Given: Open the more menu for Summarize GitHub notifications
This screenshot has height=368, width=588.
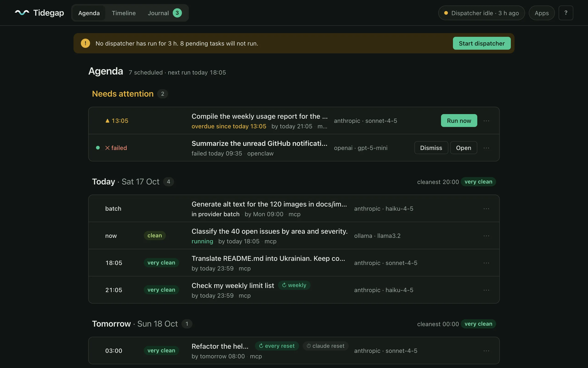Looking at the screenshot, I should click(x=486, y=148).
